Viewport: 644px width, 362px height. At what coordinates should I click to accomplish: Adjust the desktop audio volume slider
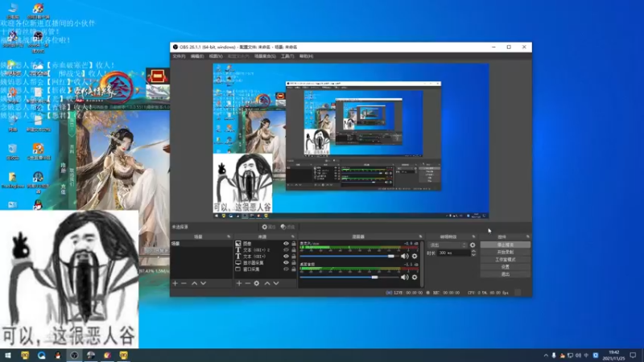[x=349, y=278]
